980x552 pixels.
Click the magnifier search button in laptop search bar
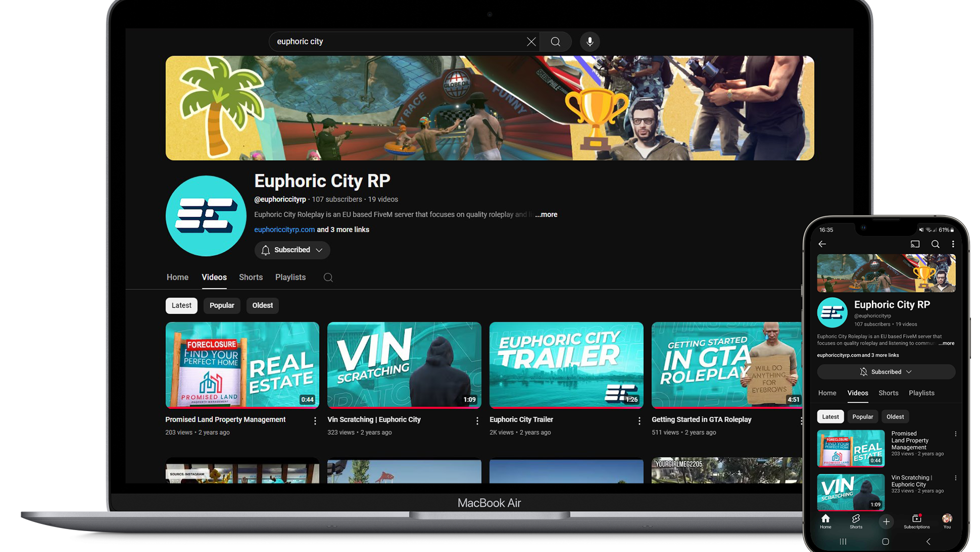pos(555,42)
